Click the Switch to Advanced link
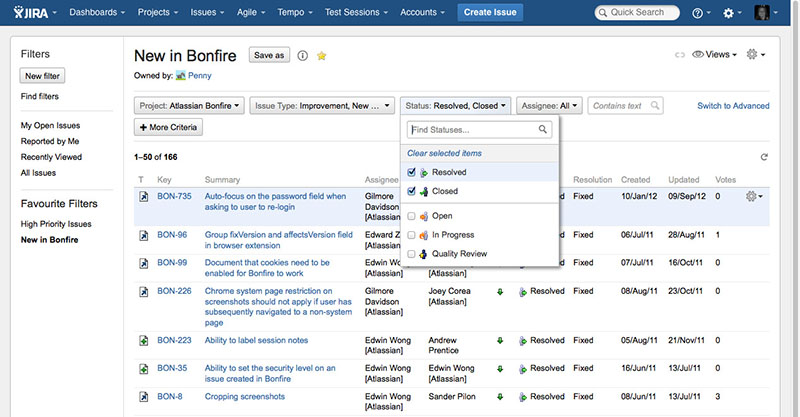This screenshot has height=417, width=800. coord(733,106)
